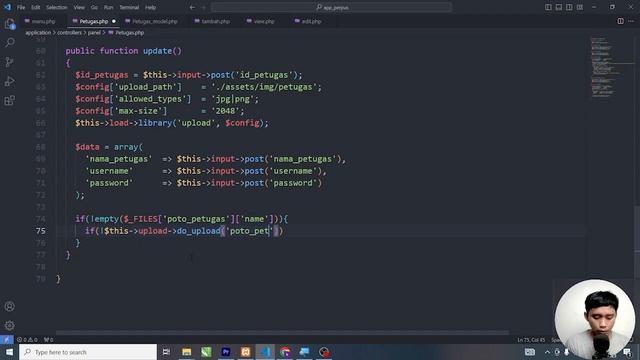Click the remote window status indicator
The width and height of the screenshot is (640, 360).
(7, 339)
